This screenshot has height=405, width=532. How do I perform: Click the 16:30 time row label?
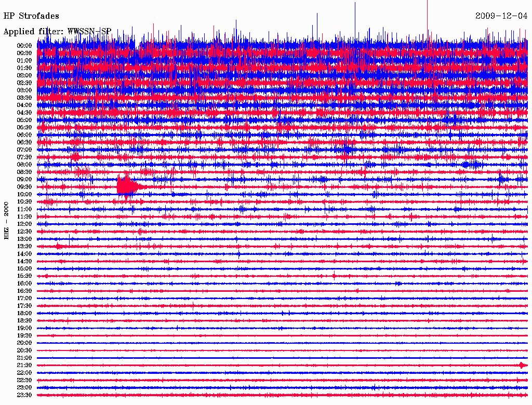24,291
